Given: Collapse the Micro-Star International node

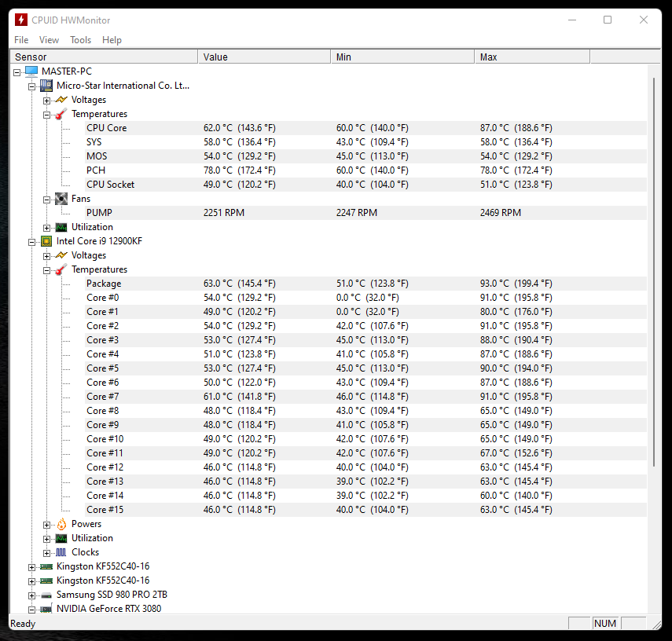Looking at the screenshot, I should pos(31,86).
